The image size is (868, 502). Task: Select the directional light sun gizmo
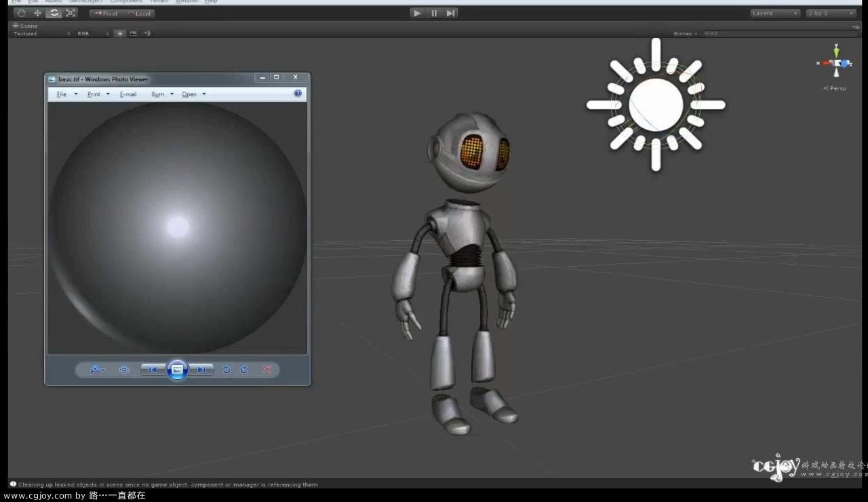656,104
